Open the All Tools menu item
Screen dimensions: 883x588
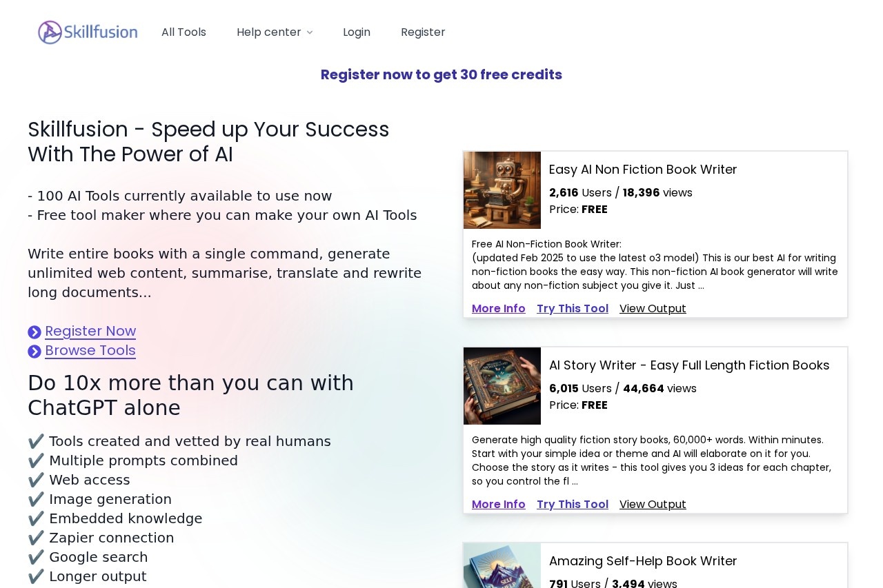183,32
